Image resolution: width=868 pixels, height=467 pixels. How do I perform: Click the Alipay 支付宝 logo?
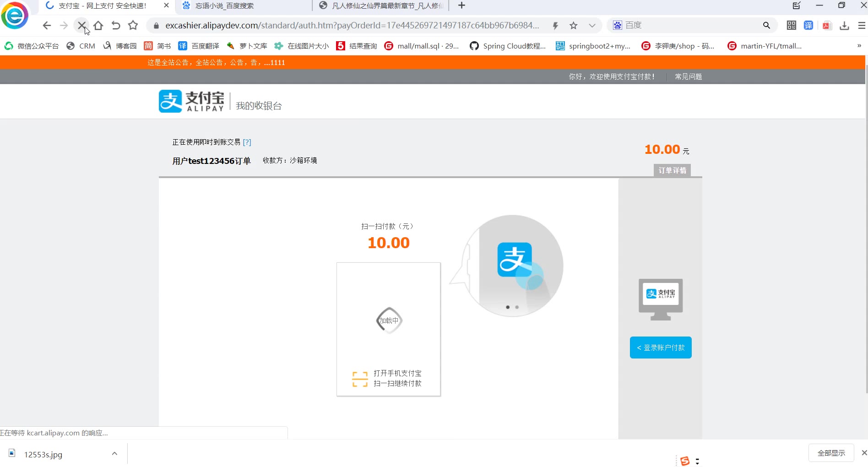click(191, 101)
